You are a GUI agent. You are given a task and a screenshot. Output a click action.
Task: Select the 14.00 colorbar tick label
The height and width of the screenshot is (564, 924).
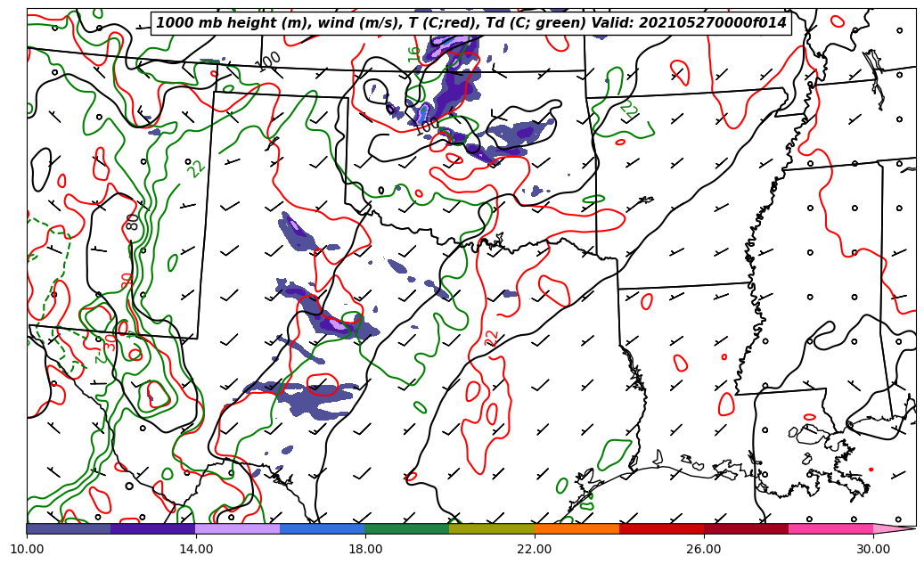tap(196, 549)
